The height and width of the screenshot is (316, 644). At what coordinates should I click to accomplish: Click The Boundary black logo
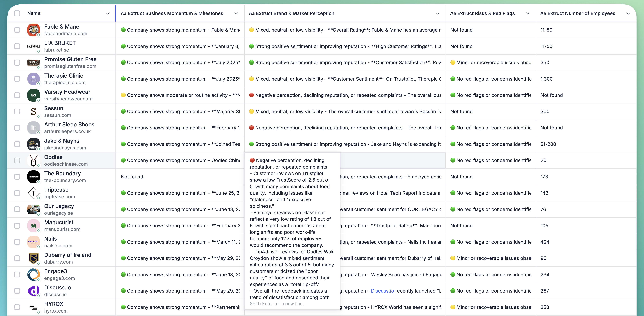point(33,177)
